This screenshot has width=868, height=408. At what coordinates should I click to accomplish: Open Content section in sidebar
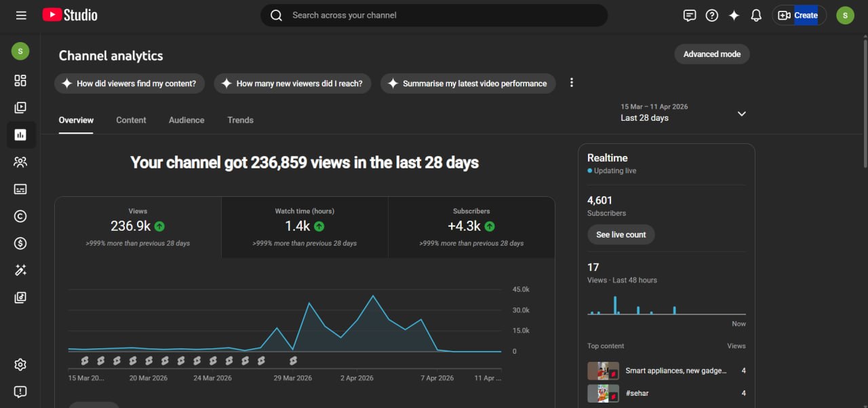(x=20, y=107)
